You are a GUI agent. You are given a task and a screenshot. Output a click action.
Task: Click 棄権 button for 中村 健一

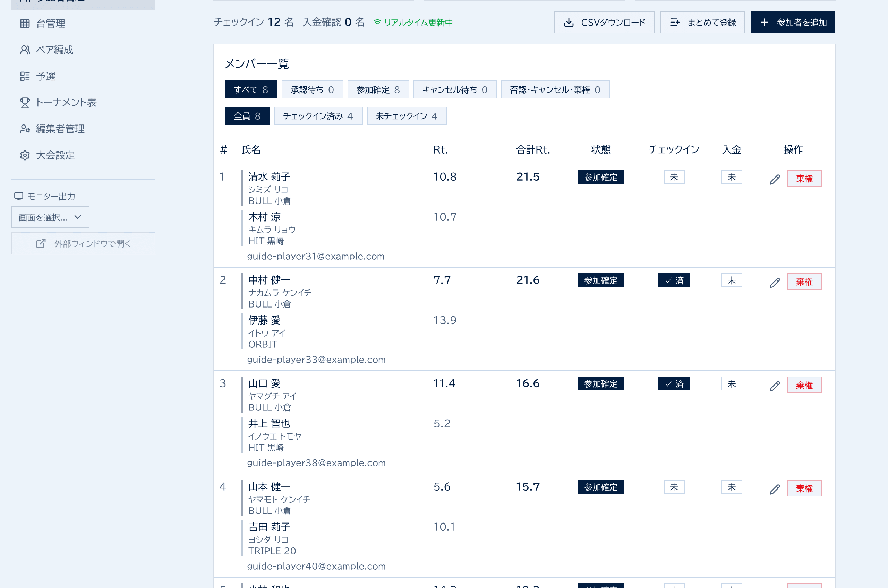[x=804, y=282]
